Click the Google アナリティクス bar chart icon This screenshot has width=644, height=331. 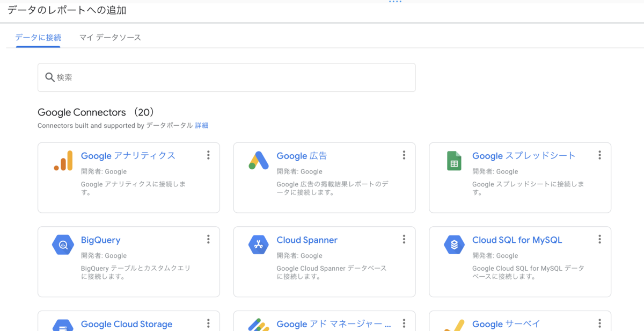[x=63, y=161]
